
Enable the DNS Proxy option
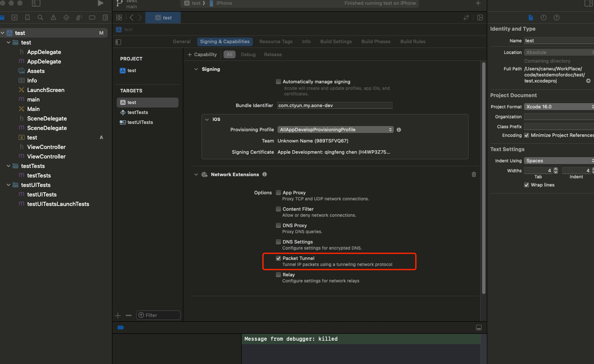(x=278, y=225)
